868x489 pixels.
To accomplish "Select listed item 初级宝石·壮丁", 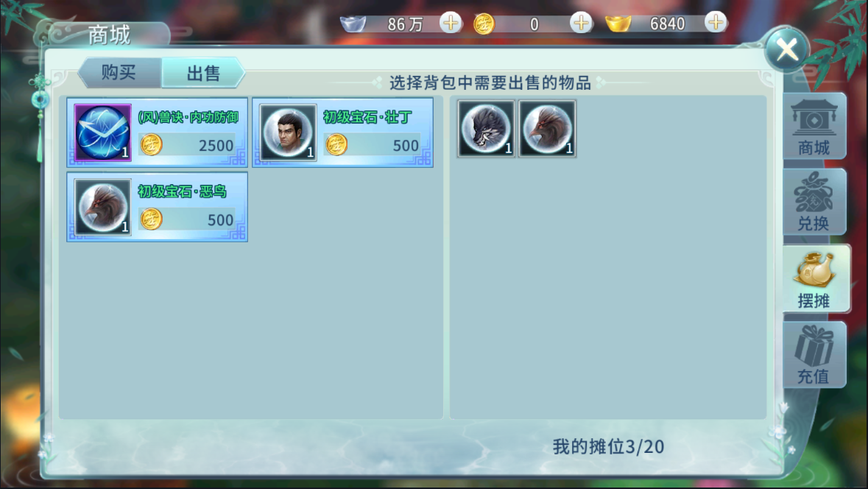I will click(x=342, y=133).
